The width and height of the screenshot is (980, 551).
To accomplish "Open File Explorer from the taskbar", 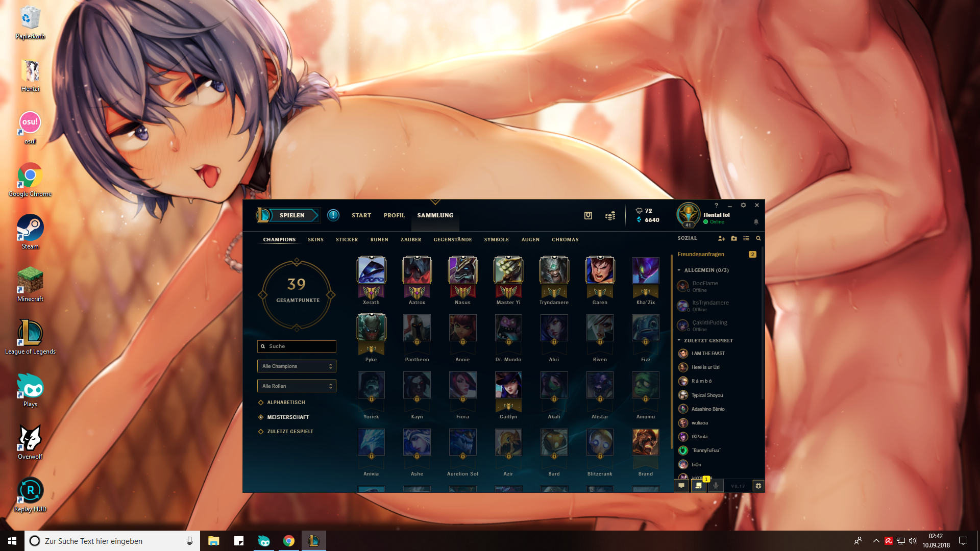I will [x=213, y=541].
